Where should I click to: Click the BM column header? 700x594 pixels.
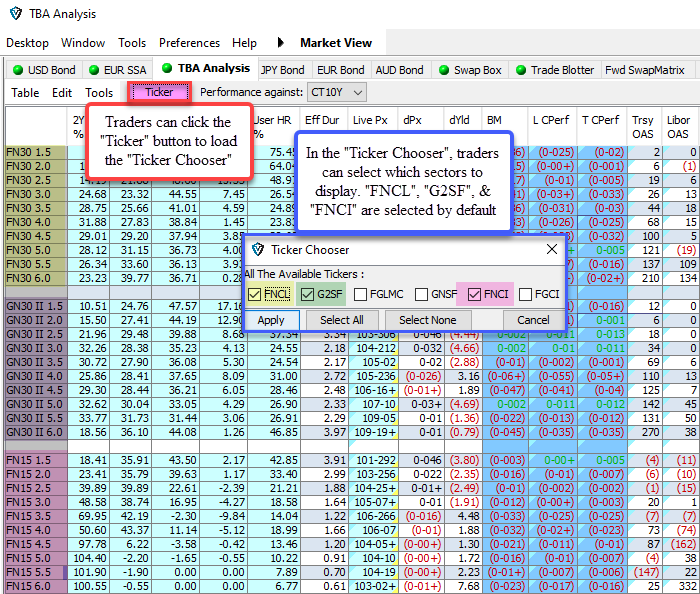[x=494, y=120]
